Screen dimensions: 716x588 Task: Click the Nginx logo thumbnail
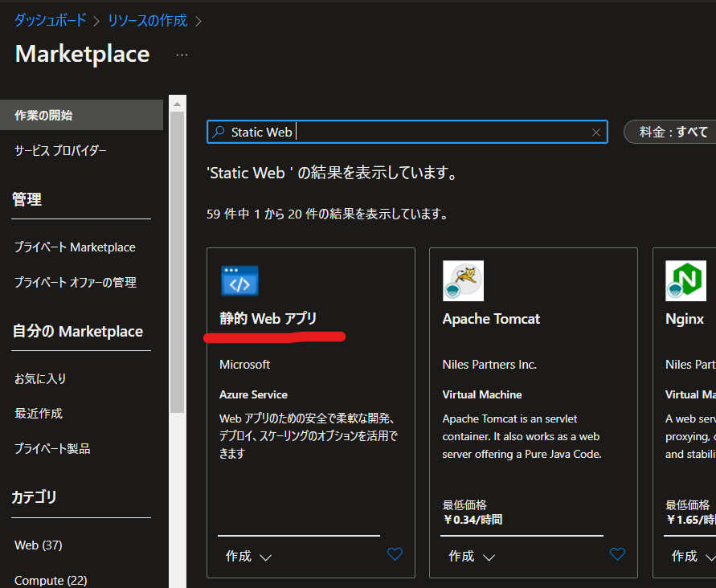coord(685,281)
